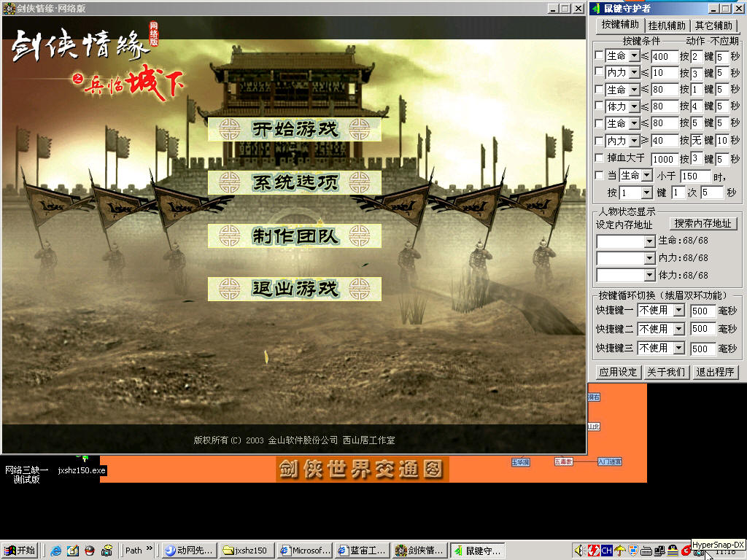Open the 生命 dropdown after 当

646,176
